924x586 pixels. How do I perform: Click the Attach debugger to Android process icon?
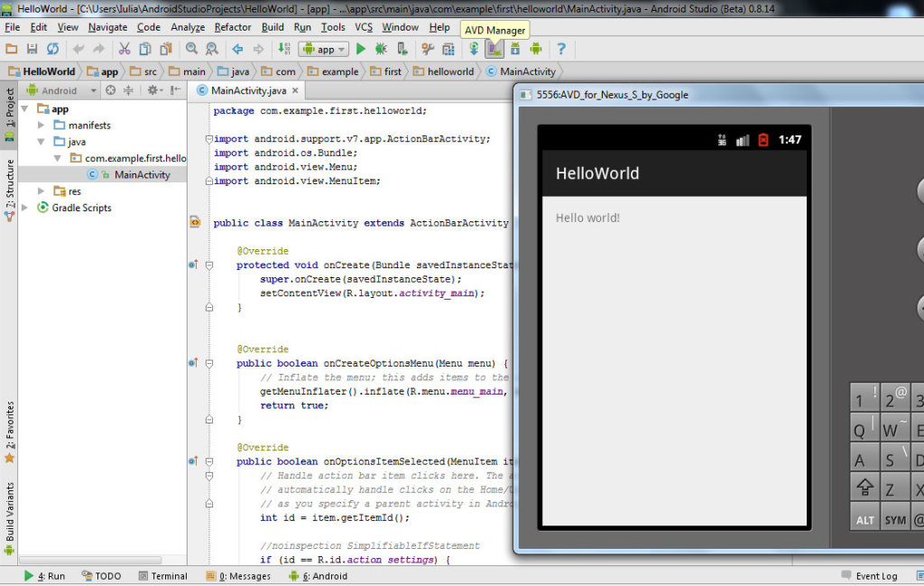pos(402,50)
